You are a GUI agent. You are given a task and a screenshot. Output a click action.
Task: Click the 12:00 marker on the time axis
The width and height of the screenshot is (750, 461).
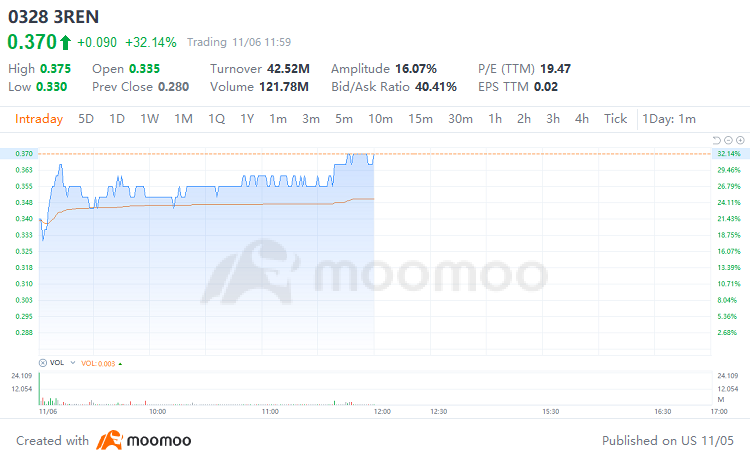pos(382,411)
